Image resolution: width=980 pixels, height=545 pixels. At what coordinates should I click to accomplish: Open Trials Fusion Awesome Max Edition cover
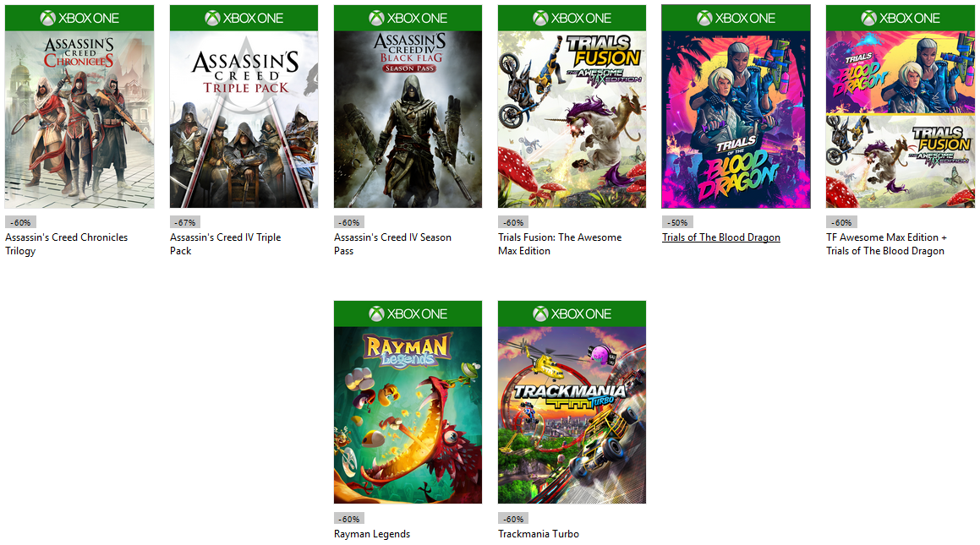click(572, 118)
